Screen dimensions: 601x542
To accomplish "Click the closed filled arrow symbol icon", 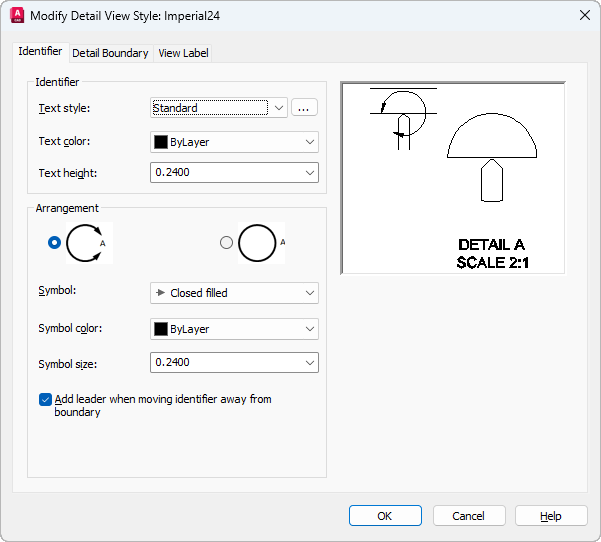I will click(160, 293).
